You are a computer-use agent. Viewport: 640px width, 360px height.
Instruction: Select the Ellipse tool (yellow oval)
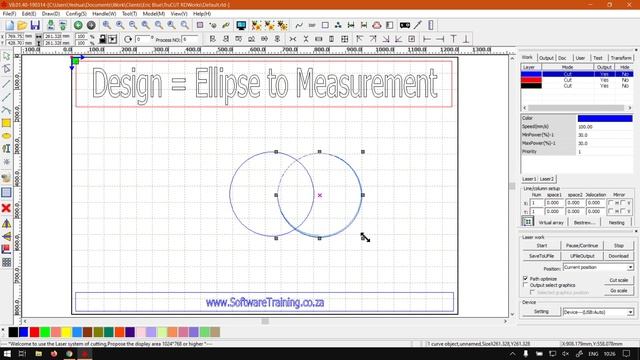pyautogui.click(x=6, y=136)
